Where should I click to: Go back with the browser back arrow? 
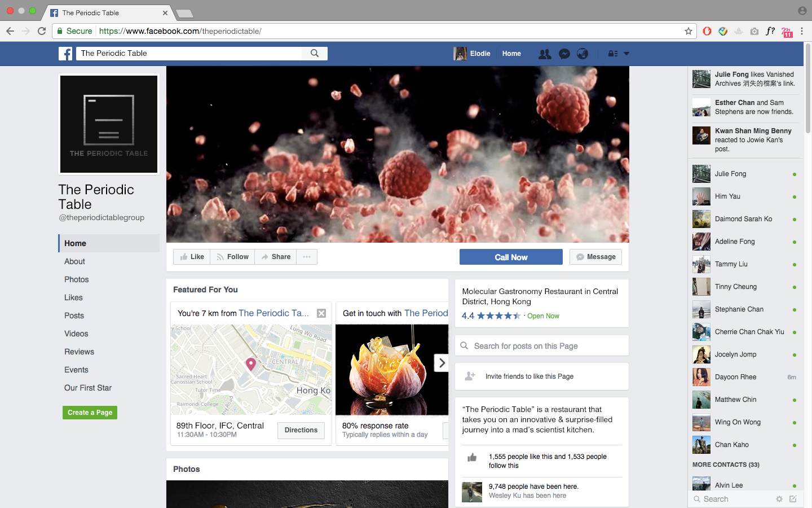click(x=10, y=31)
